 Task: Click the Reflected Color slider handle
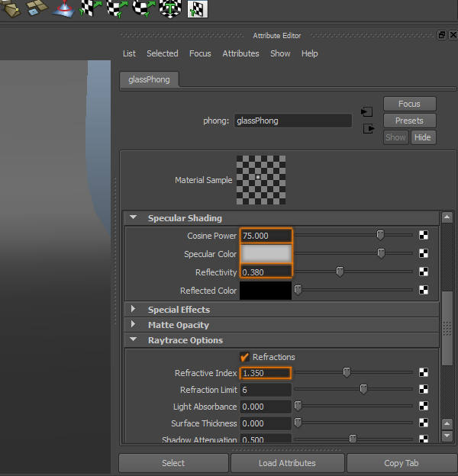298,290
